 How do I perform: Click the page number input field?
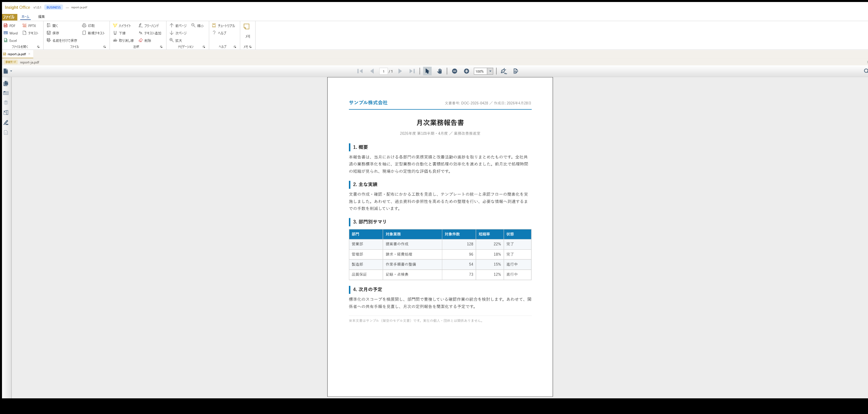383,71
